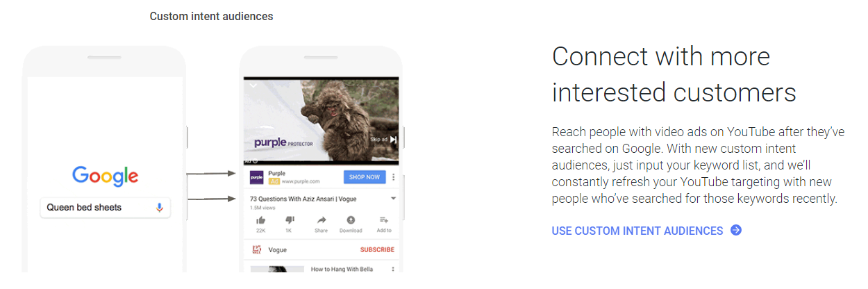868x289 pixels.
Task: Click the Download icon
Action: tap(351, 220)
